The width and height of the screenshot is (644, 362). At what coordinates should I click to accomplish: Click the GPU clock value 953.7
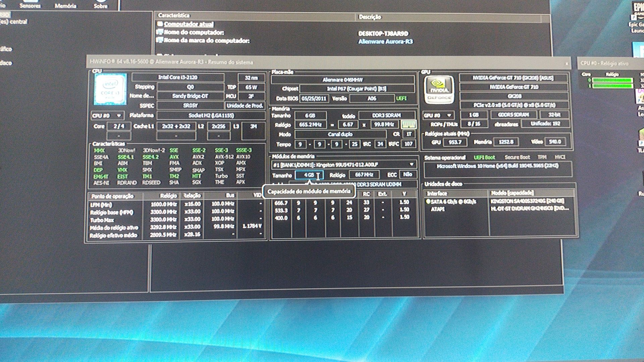click(x=455, y=142)
